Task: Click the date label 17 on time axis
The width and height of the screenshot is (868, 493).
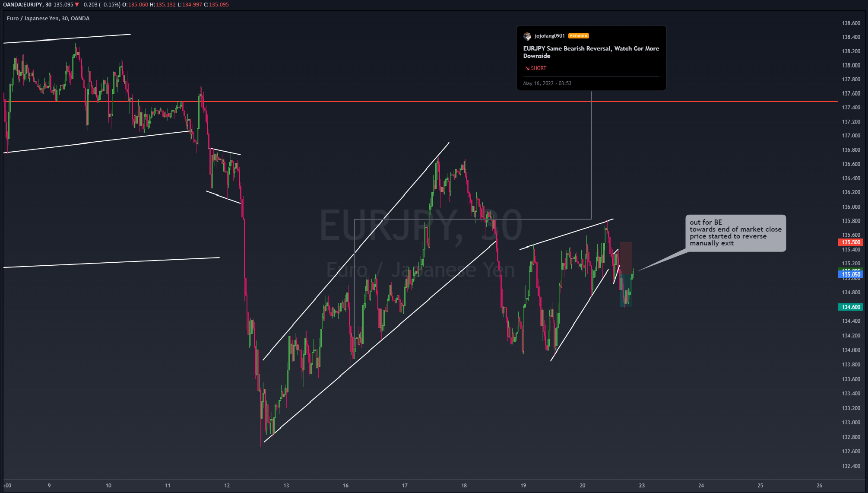Action: (405, 485)
